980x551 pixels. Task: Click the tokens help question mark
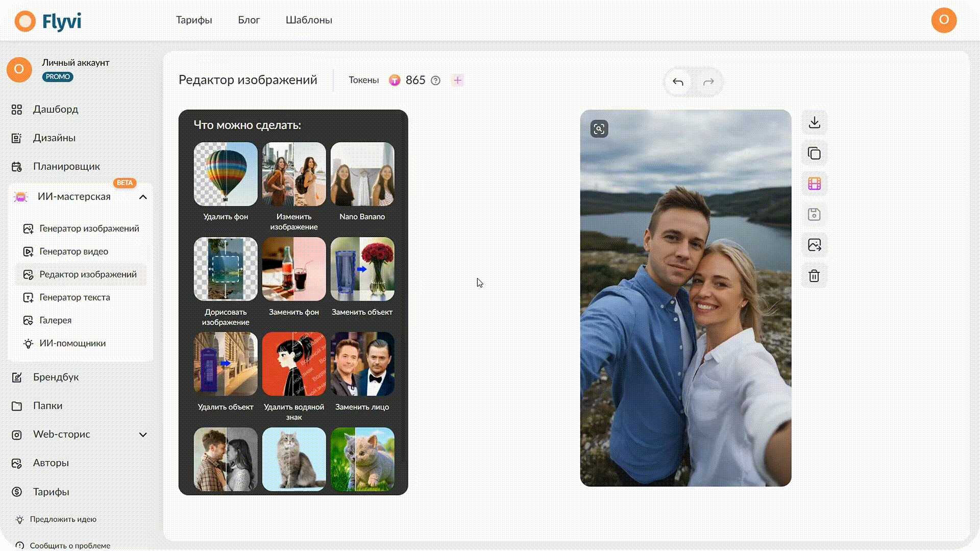435,81
